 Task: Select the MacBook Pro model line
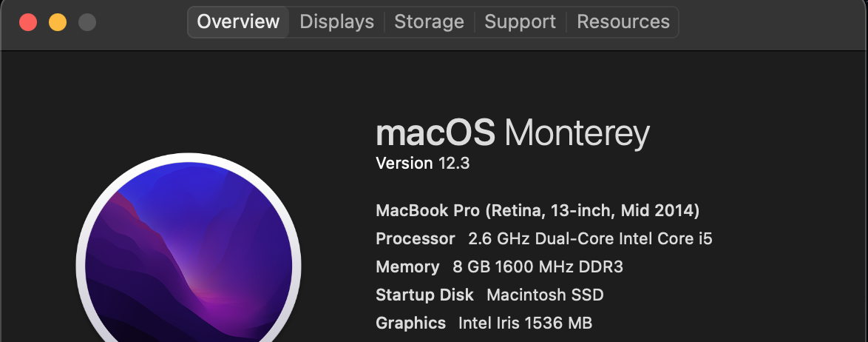(x=538, y=210)
